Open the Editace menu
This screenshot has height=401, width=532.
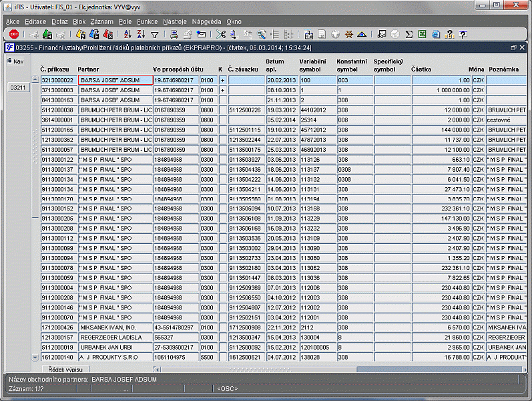pos(35,22)
